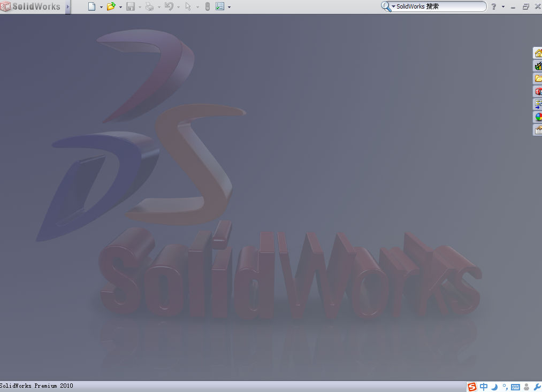The width and height of the screenshot is (542, 392).
Task: Click the Sogou input method S icon
Action: coord(472,387)
